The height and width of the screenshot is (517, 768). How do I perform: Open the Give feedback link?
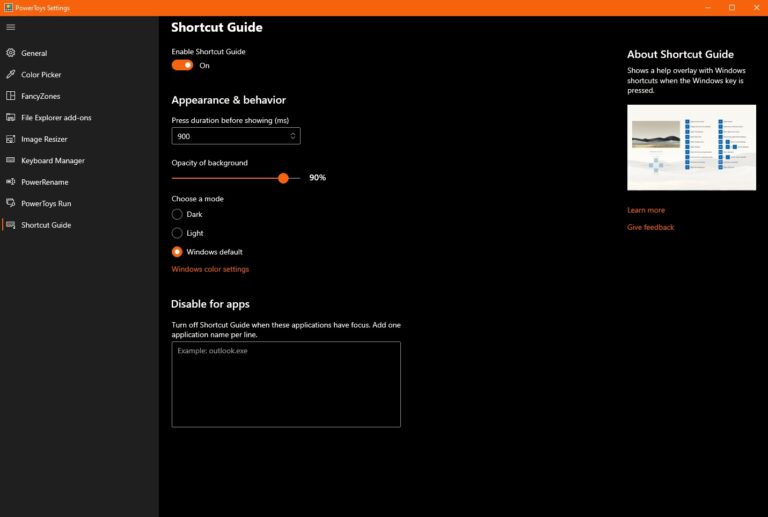(x=651, y=227)
